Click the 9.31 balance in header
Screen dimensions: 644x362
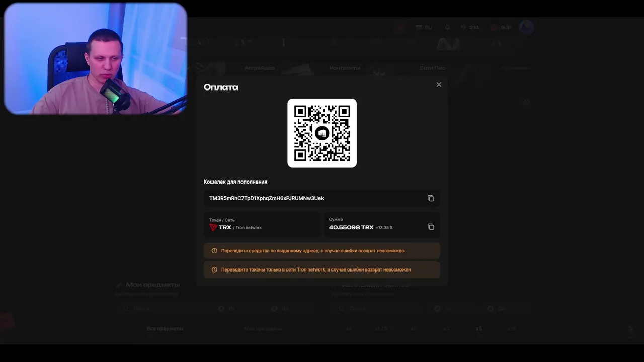502,28
